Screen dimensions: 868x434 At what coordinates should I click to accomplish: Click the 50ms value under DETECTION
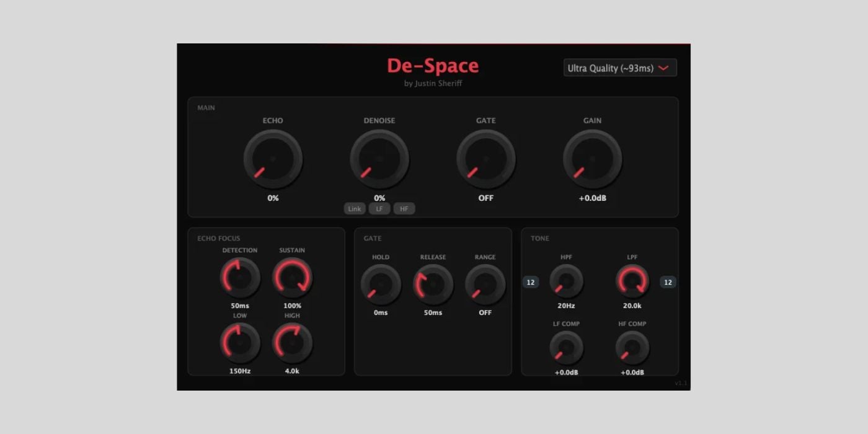pos(240,306)
